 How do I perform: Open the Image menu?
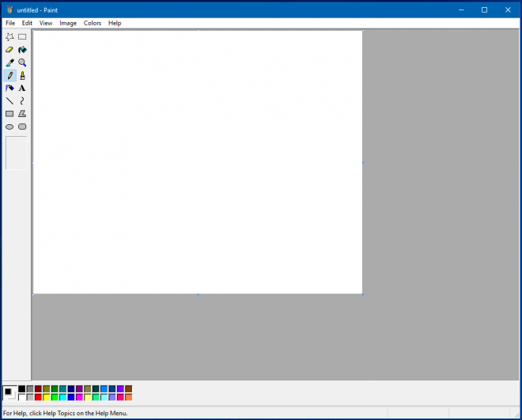coord(68,23)
